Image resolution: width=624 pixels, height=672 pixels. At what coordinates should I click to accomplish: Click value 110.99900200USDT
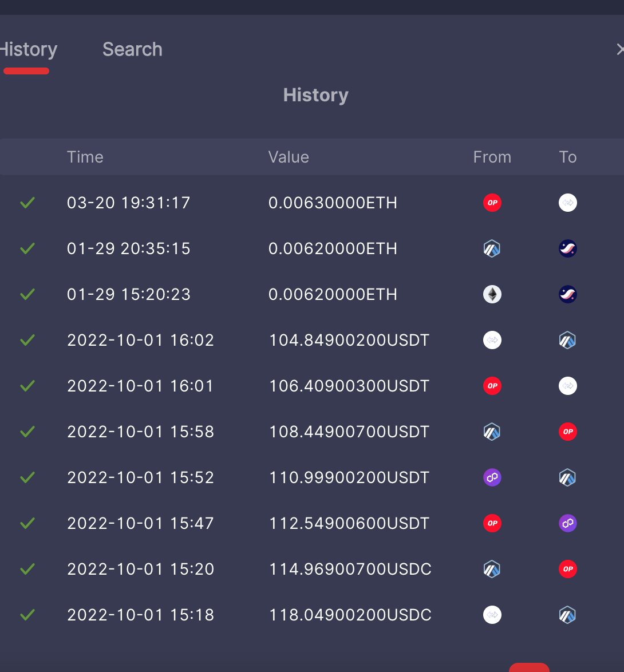coord(349,477)
